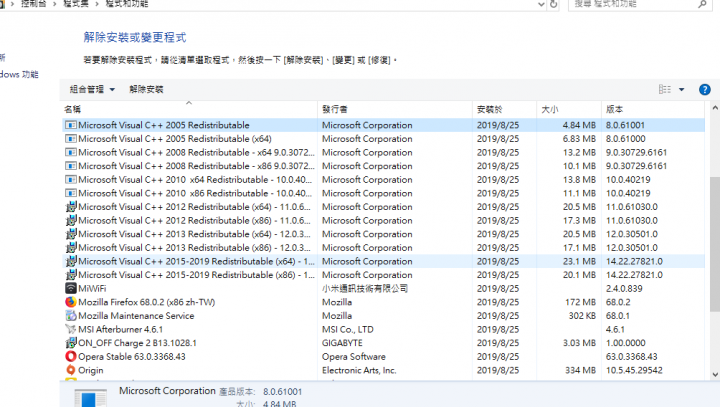Click the list scroll down arrow
The width and height of the screenshot is (720, 407).
click(715, 375)
